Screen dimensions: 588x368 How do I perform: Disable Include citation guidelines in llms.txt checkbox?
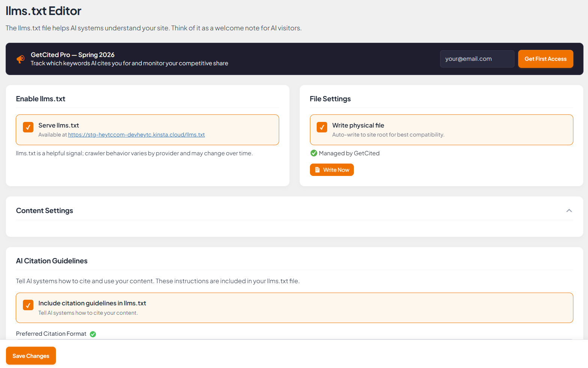(28, 305)
